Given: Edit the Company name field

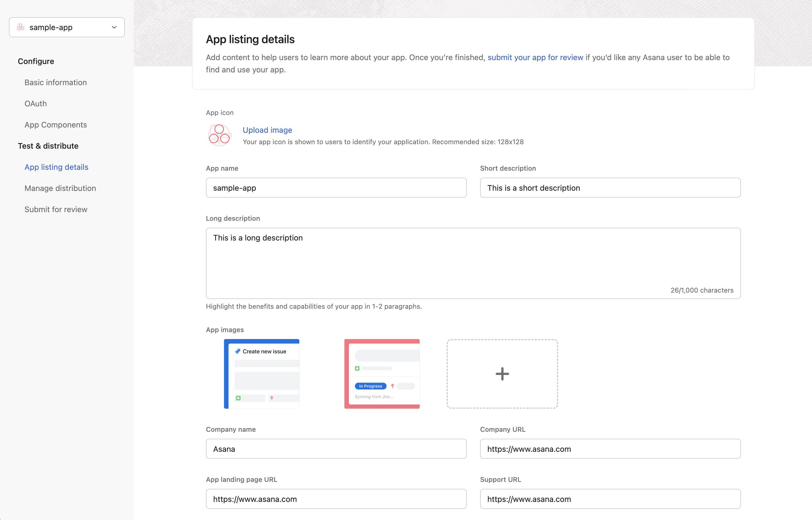Looking at the screenshot, I should pos(336,449).
